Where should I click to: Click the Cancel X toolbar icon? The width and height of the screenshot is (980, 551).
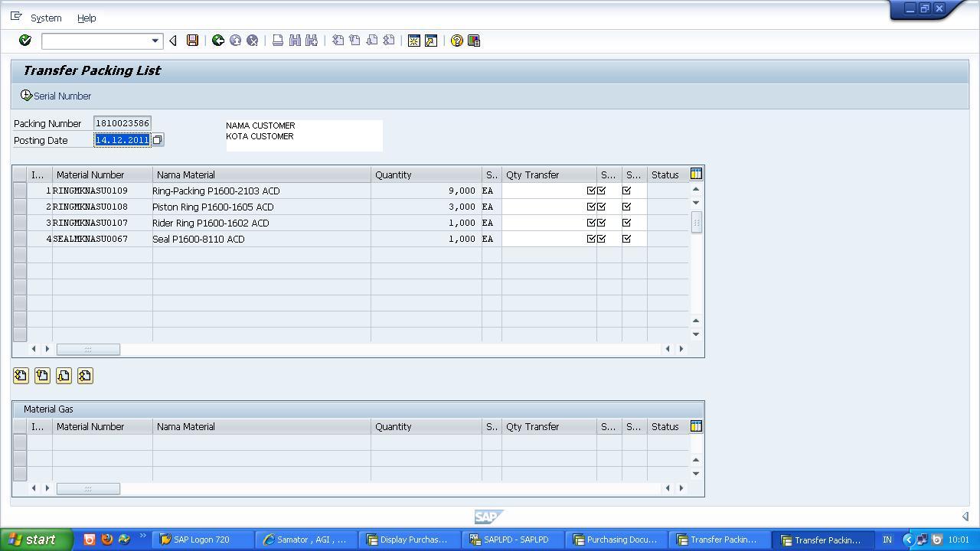[252, 41]
